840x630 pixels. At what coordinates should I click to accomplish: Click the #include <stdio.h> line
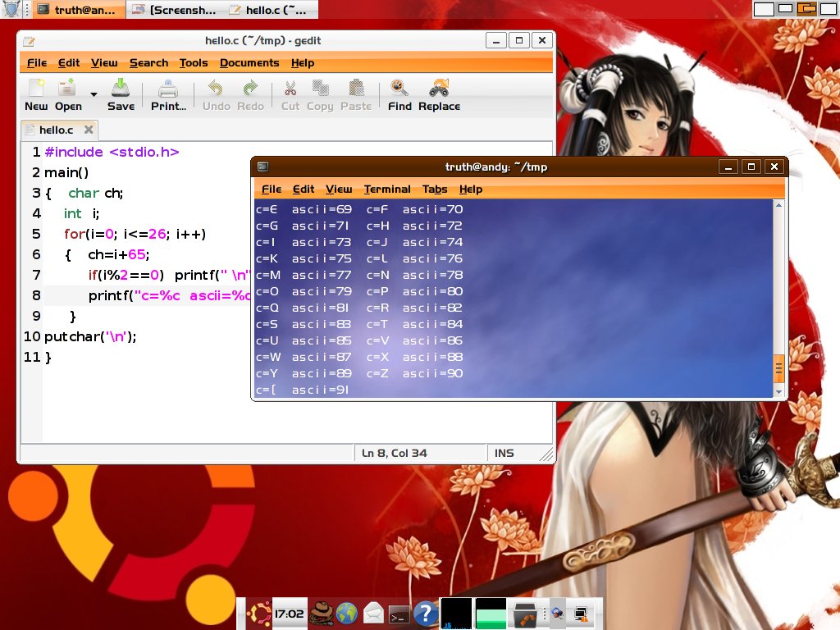pyautogui.click(x=112, y=152)
